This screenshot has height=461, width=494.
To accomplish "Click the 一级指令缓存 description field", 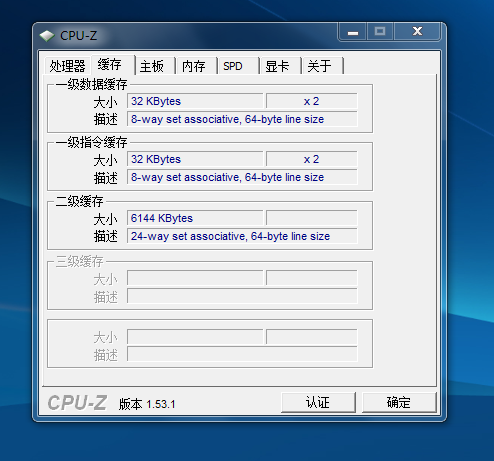I will [242, 177].
